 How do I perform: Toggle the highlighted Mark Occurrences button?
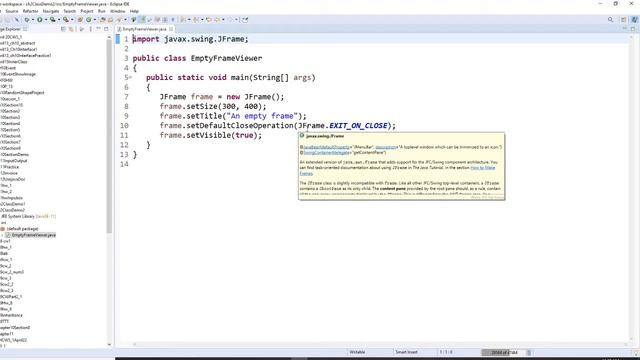tap(142, 20)
